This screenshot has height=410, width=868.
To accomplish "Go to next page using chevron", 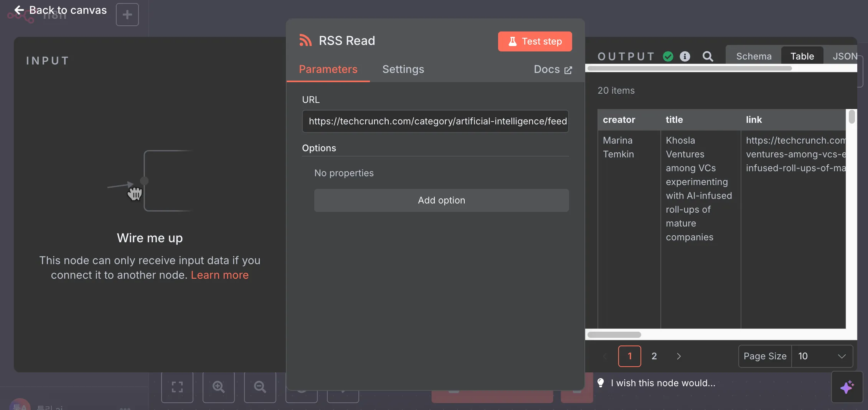I will tap(678, 356).
